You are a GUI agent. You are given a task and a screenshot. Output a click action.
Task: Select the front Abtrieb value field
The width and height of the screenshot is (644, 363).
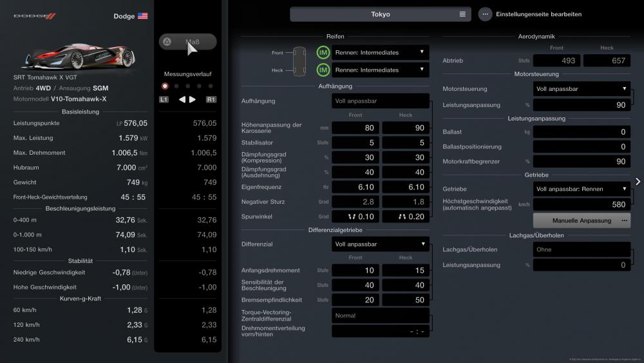click(556, 61)
